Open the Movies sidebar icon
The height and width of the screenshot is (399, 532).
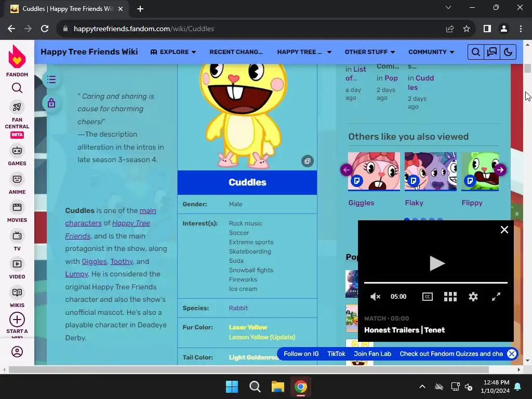pyautogui.click(x=17, y=207)
